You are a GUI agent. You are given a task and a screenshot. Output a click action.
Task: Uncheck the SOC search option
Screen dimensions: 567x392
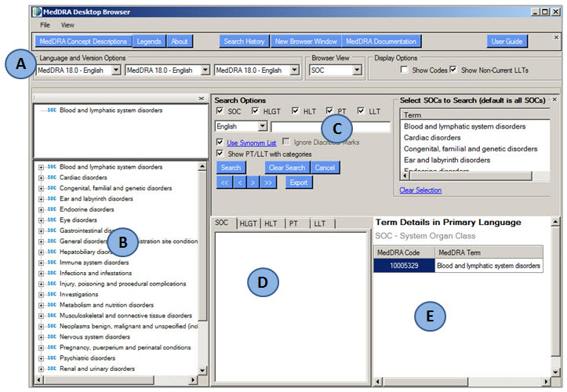[220, 111]
